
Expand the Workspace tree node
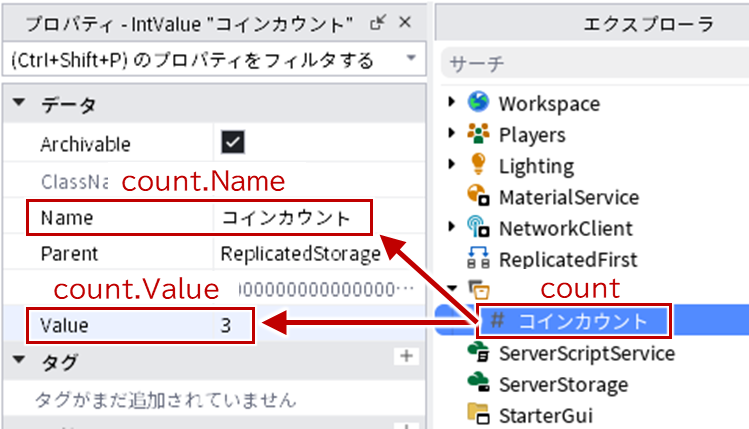click(x=451, y=101)
